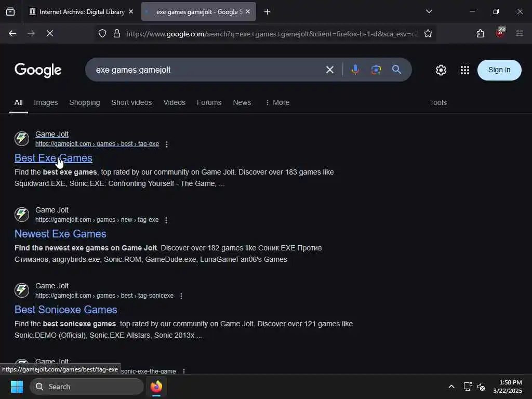
Task: Switch to the Videos tab
Action: [x=175, y=102]
